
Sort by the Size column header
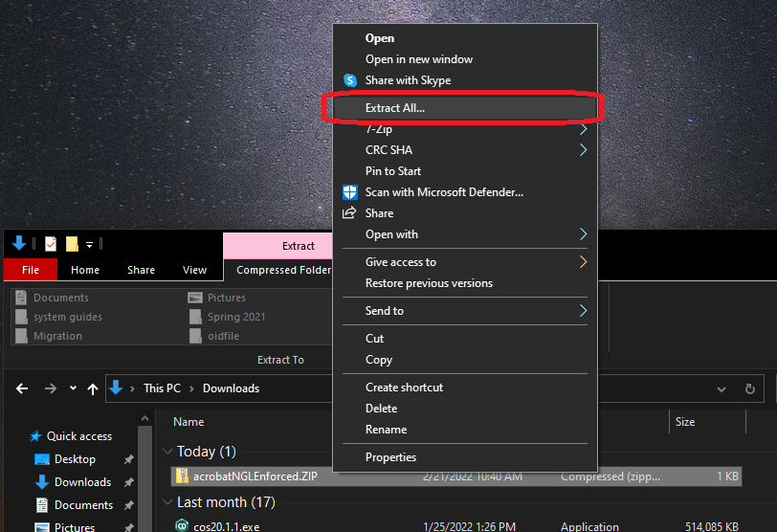click(685, 422)
